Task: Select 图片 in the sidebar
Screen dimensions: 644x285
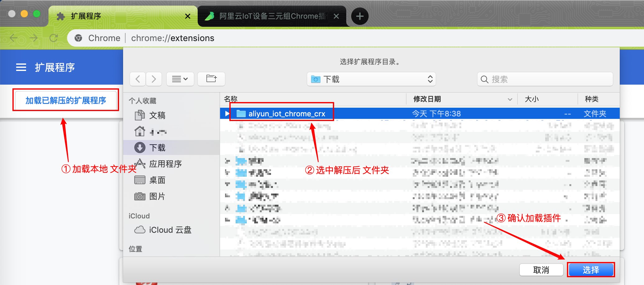Action: (x=172, y=196)
